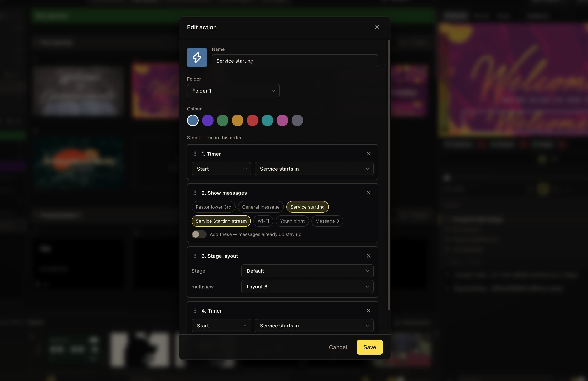The image size is (588, 381).
Task: Select the pink colour swatch
Action: 282,120
